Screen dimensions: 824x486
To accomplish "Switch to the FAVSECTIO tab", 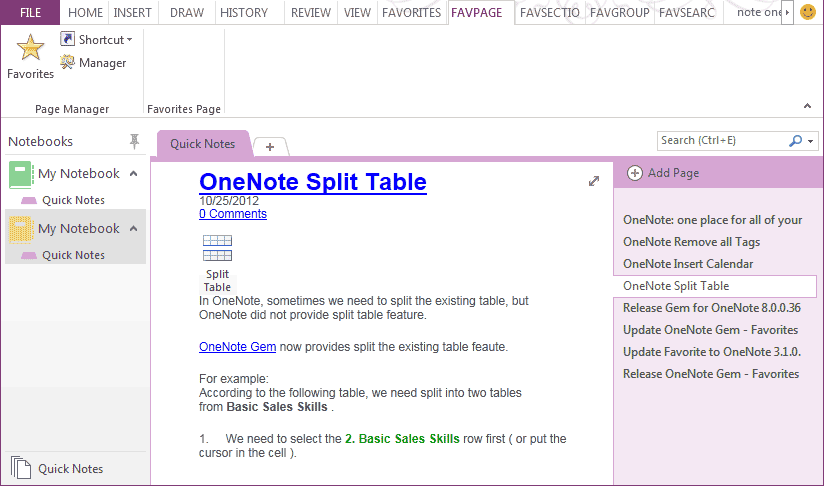I will tap(550, 12).
